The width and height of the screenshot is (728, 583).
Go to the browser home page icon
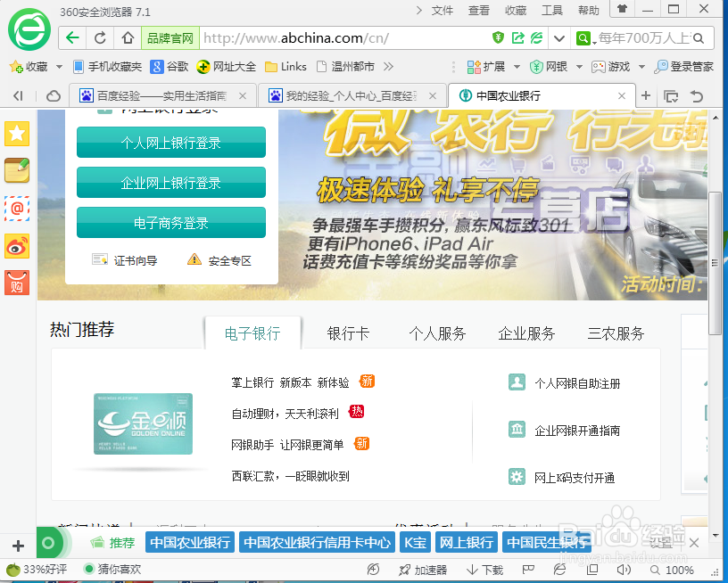[128, 37]
